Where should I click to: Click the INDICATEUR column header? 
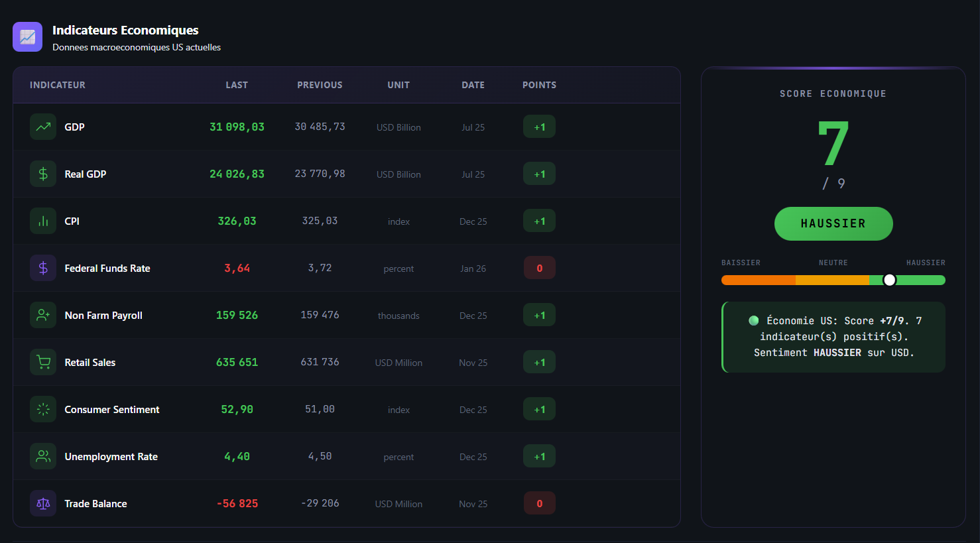pyautogui.click(x=58, y=85)
